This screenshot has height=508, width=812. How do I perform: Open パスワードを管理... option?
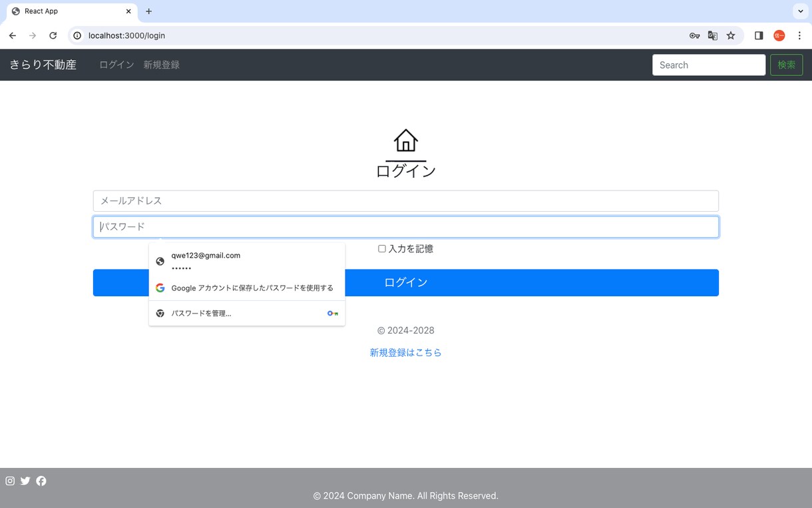pos(247,313)
